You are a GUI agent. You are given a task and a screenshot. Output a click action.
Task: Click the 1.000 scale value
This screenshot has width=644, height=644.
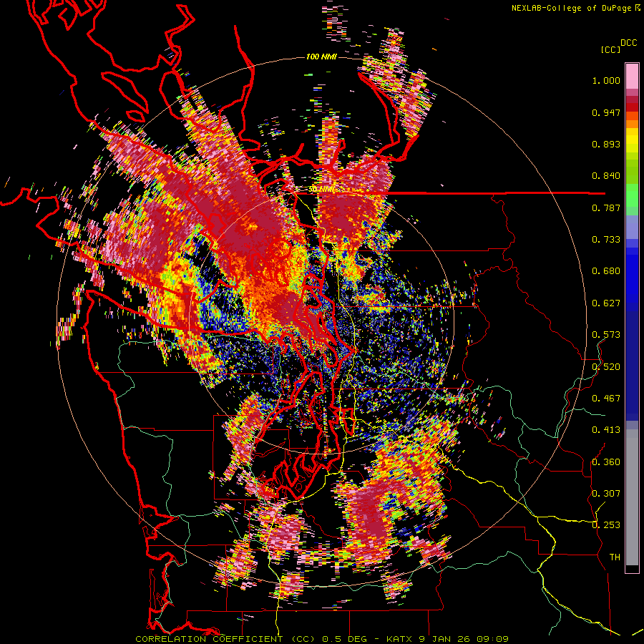tap(606, 80)
